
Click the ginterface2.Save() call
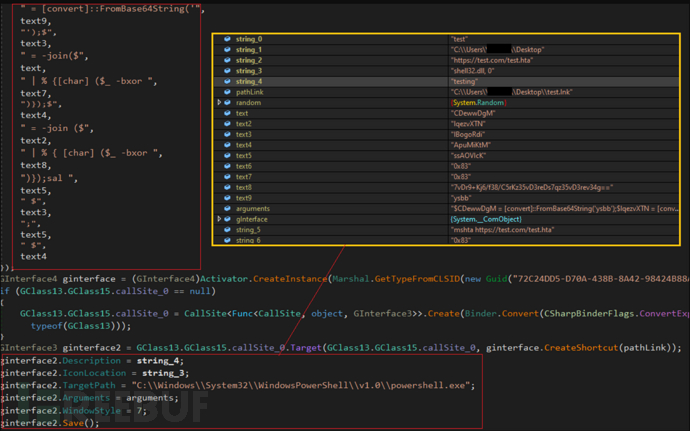[x=50, y=423]
